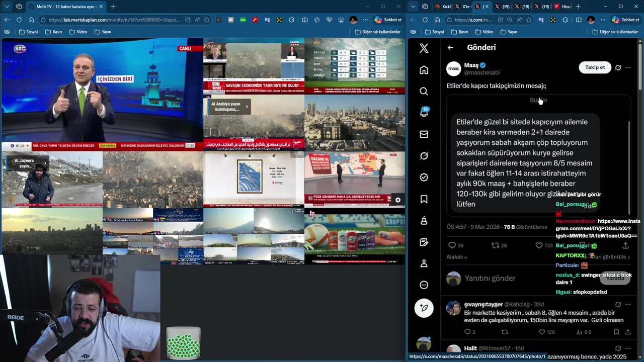Open the Workspaces icon in X browser tab bar
The height and width of the screenshot is (362, 644).
pyautogui.click(x=425, y=7)
